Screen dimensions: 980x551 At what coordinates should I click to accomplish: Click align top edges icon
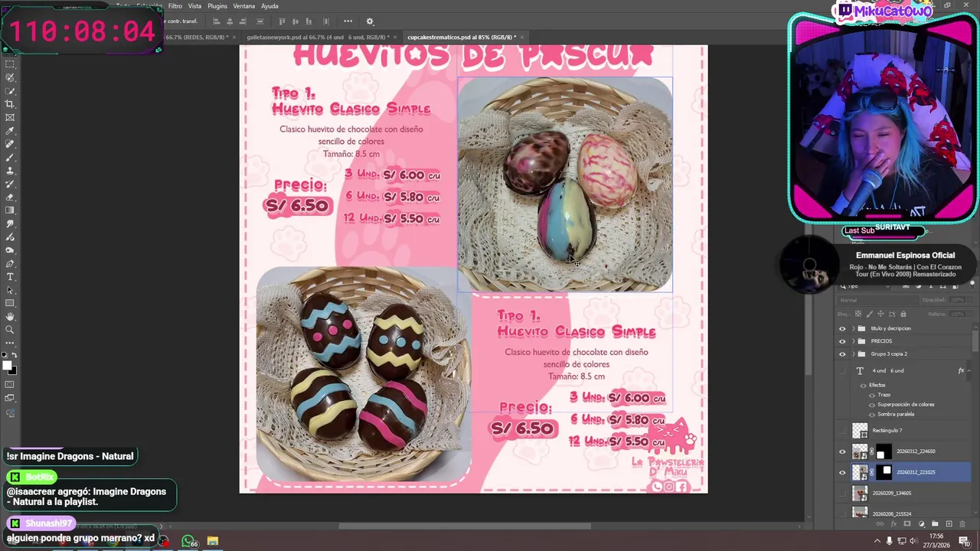[x=282, y=21]
